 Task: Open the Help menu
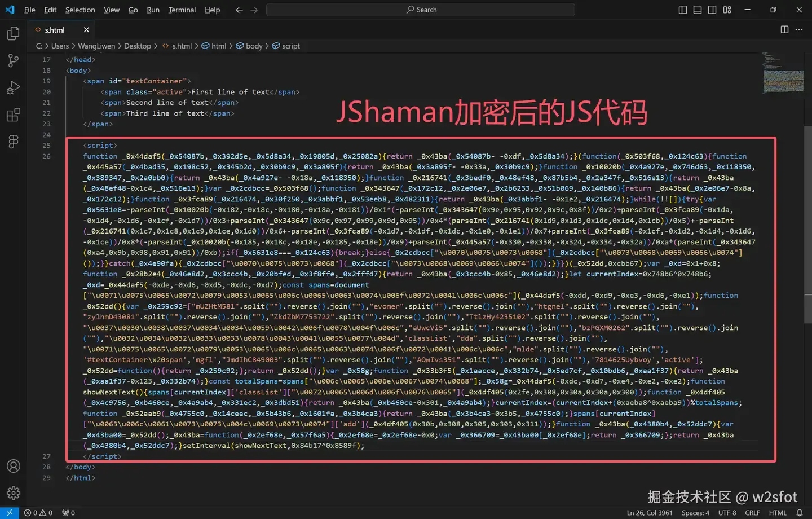(x=213, y=10)
